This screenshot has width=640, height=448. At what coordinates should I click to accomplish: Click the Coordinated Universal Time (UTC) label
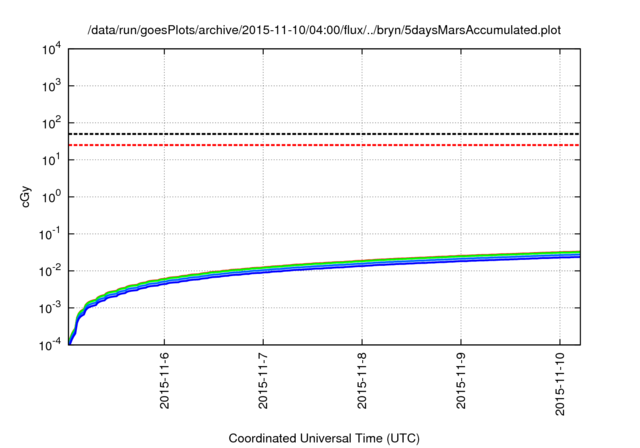point(324,438)
